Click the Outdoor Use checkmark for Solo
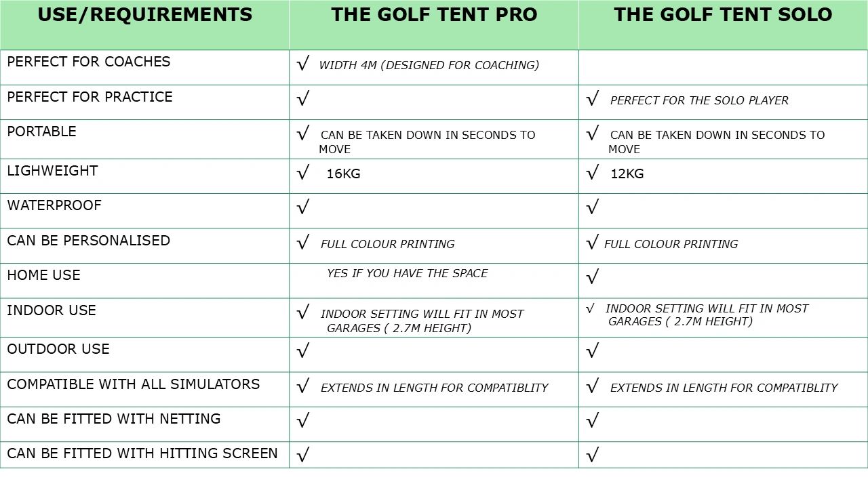 (x=593, y=350)
